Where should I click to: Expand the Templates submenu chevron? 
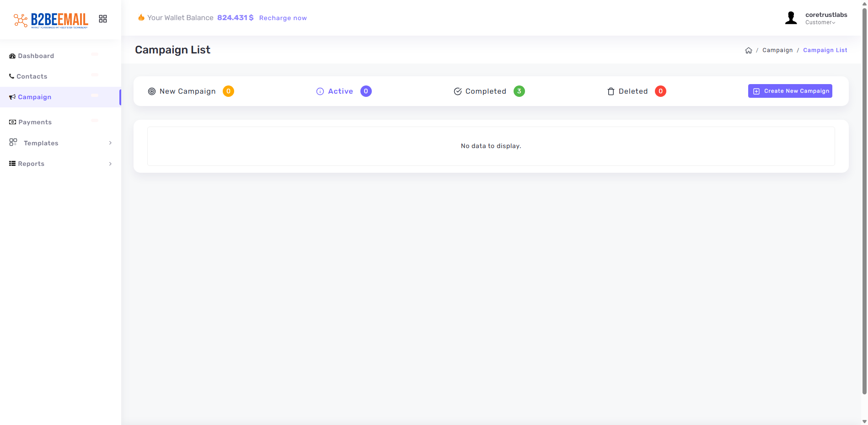[x=110, y=143]
